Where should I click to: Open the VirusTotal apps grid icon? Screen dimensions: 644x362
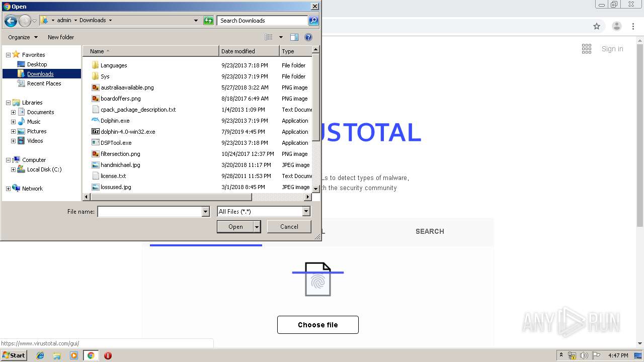coord(587,49)
